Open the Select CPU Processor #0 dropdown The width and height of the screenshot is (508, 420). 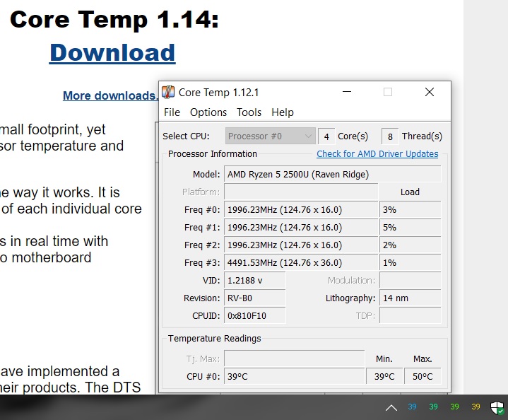pos(270,136)
